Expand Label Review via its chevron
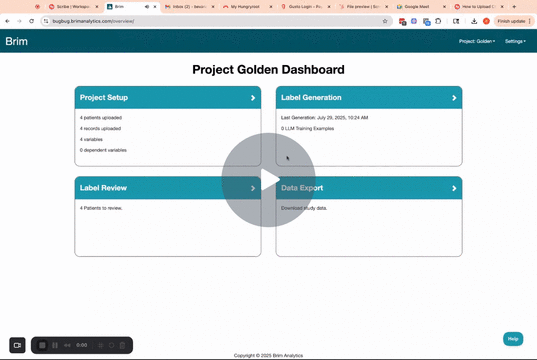The image size is (537, 360). click(x=253, y=188)
